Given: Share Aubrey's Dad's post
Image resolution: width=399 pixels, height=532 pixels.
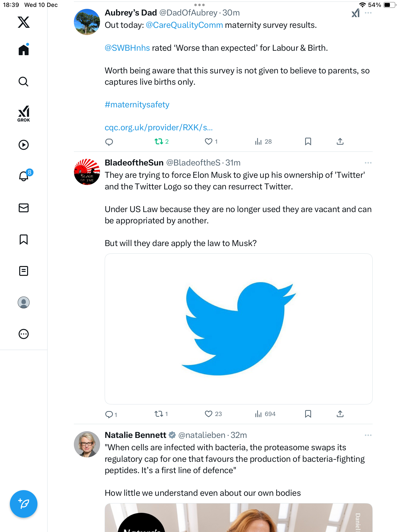Looking at the screenshot, I should (x=340, y=141).
